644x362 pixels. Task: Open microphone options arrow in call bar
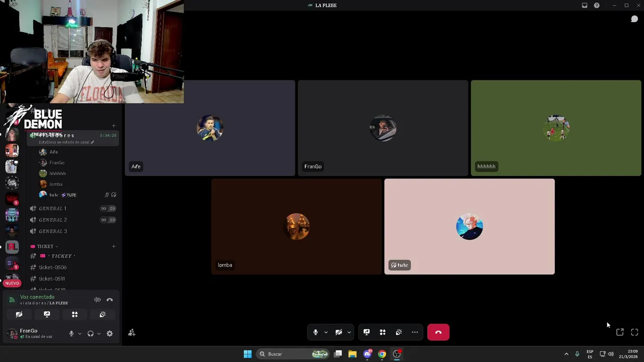(x=326, y=332)
